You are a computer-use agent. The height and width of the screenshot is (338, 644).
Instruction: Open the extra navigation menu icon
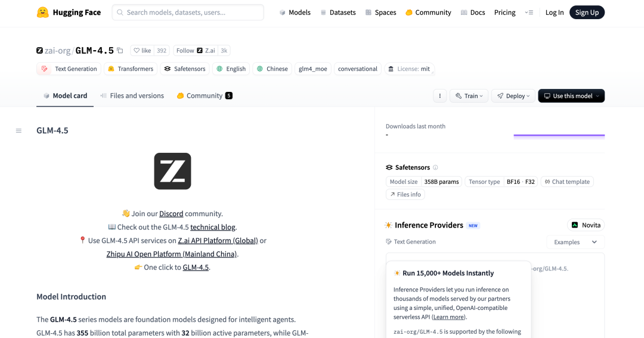click(x=529, y=13)
